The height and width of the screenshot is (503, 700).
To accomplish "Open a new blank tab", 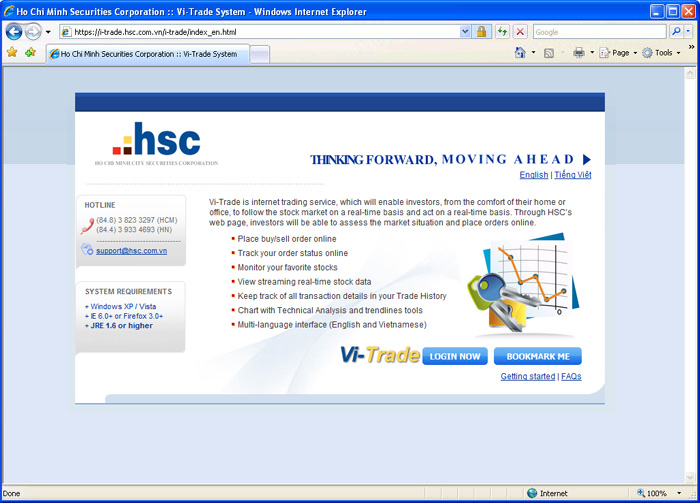I will [259, 54].
